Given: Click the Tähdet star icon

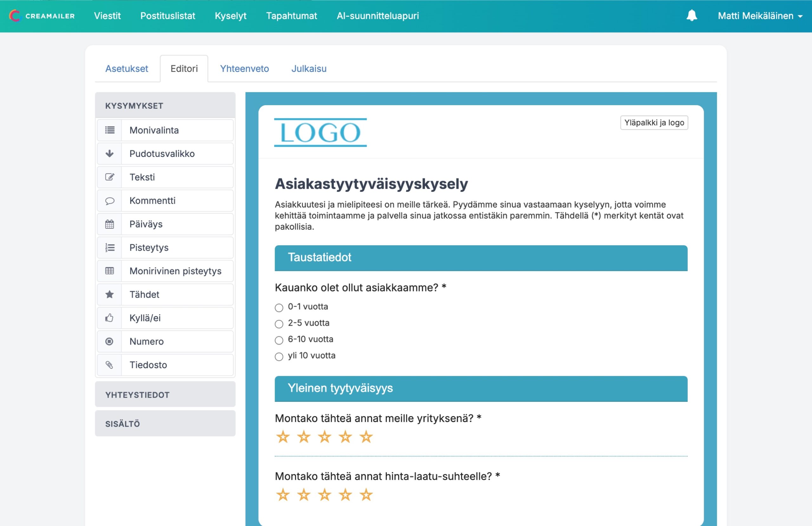Looking at the screenshot, I should [109, 295].
